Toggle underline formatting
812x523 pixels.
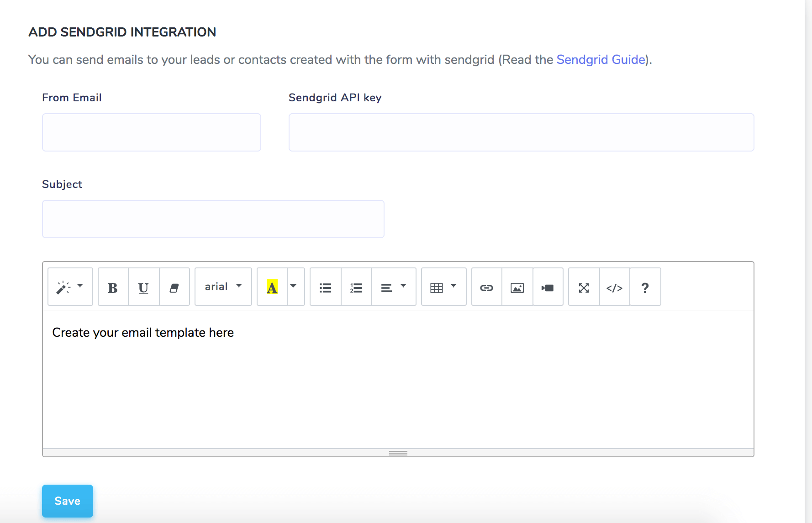click(143, 287)
